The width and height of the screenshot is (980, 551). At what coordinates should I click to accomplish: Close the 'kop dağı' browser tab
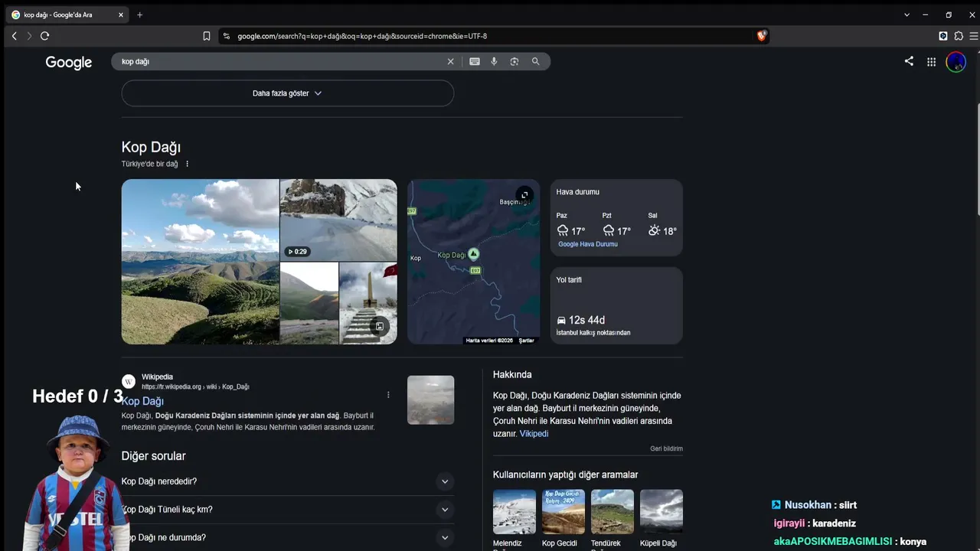pyautogui.click(x=121, y=15)
